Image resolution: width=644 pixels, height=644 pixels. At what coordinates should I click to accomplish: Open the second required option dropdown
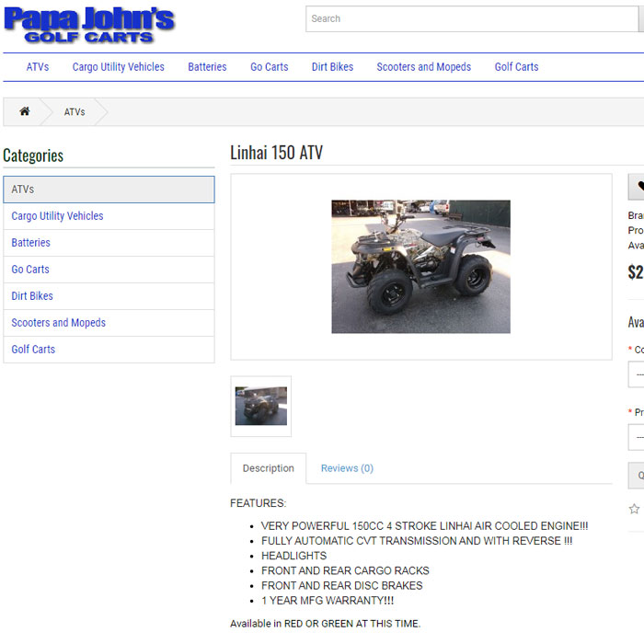coord(637,437)
